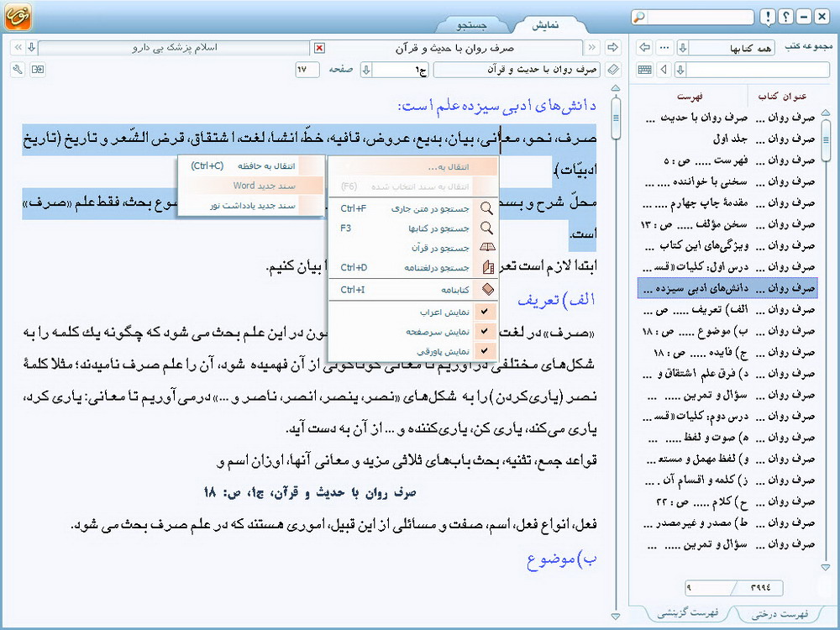This screenshot has width=840, height=630.
Task: Select جستجو درلغتنامه menu entry
Action: pyautogui.click(x=412, y=268)
